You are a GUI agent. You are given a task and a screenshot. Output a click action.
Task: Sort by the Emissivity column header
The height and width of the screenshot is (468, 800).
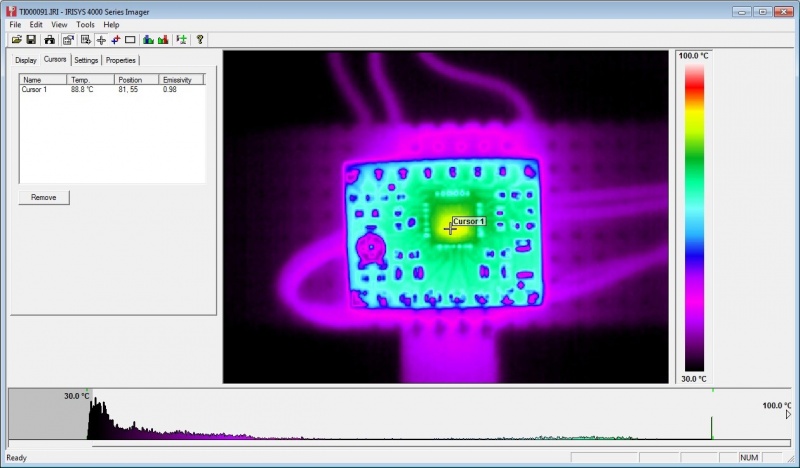coord(181,80)
